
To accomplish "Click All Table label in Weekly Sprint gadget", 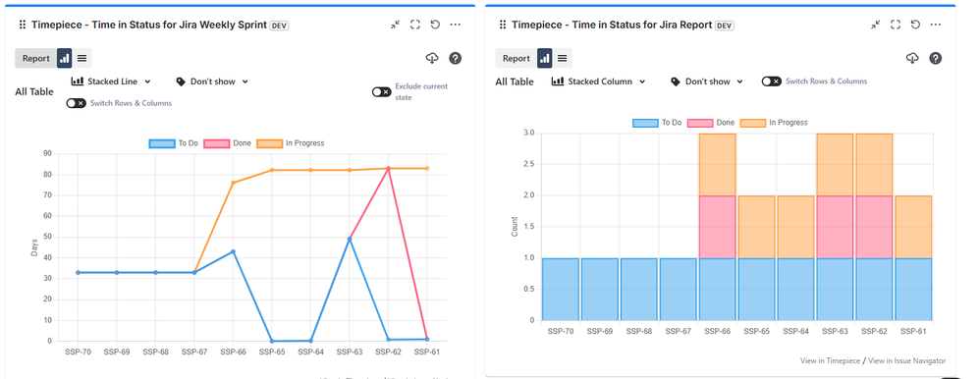I will coord(34,92).
